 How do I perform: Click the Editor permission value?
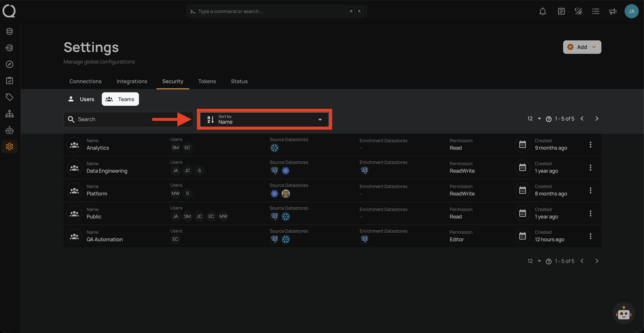click(456, 239)
